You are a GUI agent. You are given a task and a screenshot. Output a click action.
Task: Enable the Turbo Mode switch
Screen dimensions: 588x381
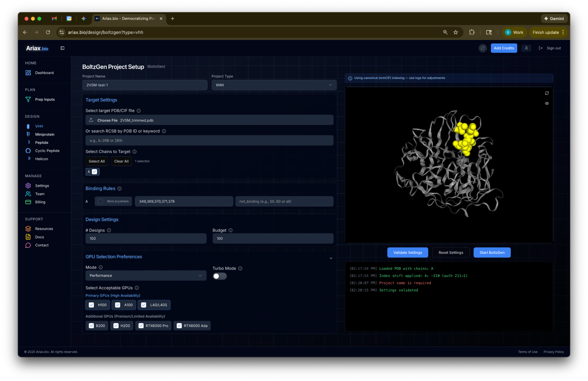pos(219,276)
